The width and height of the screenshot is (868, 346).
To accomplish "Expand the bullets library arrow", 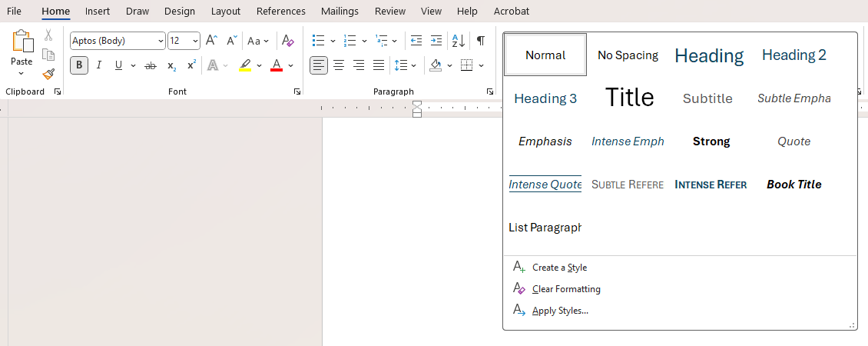I will (333, 41).
